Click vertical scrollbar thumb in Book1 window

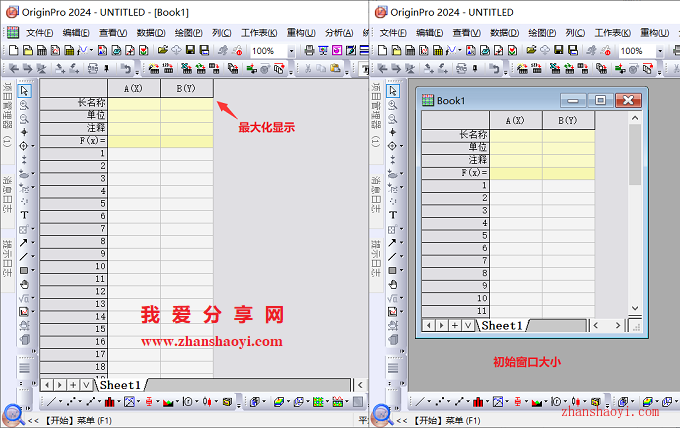pyautogui.click(x=635, y=155)
